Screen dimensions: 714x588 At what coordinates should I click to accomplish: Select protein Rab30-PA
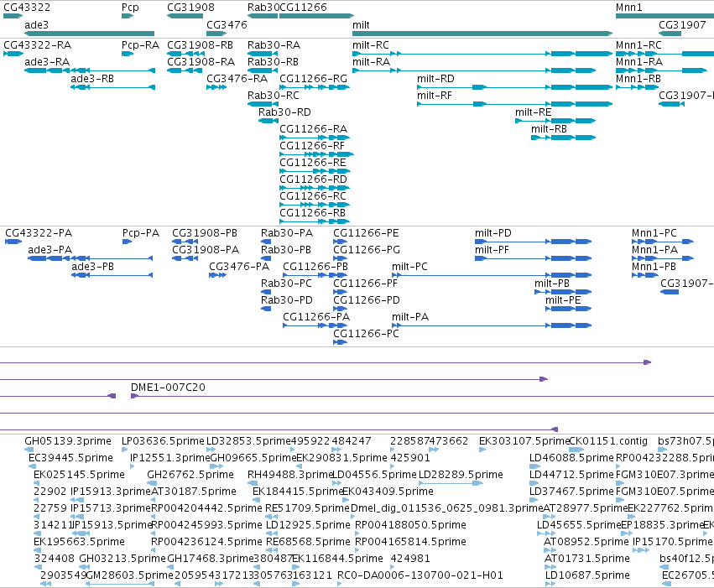(266, 242)
